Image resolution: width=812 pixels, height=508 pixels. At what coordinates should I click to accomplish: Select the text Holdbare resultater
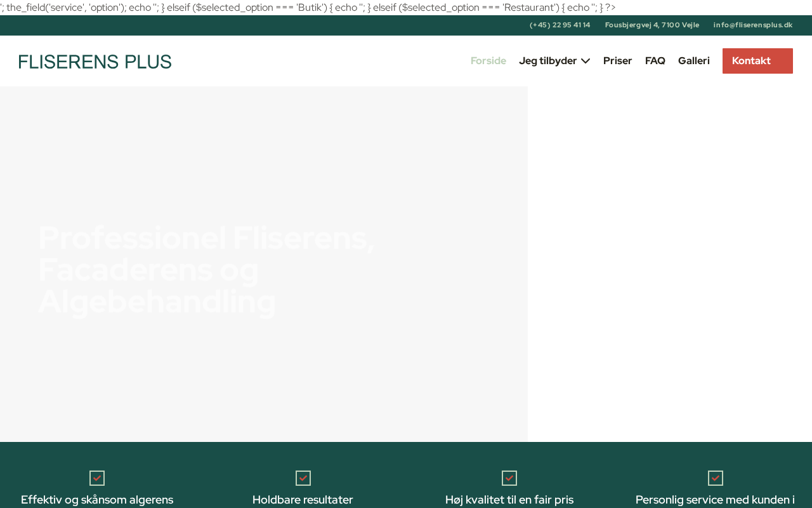point(303,500)
